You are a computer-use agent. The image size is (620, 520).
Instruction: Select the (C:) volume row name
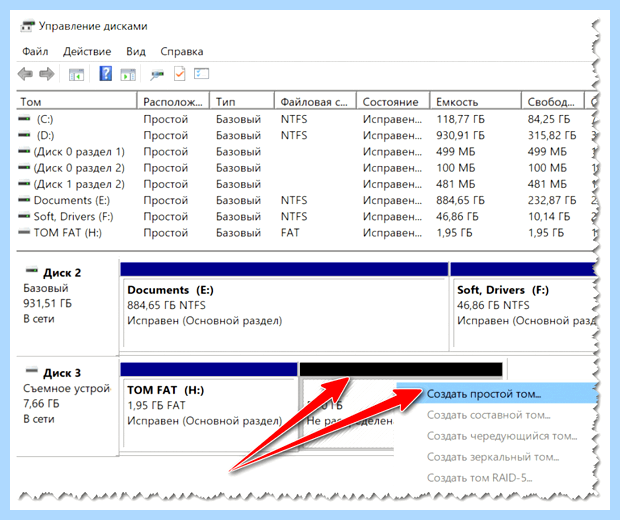[45, 119]
